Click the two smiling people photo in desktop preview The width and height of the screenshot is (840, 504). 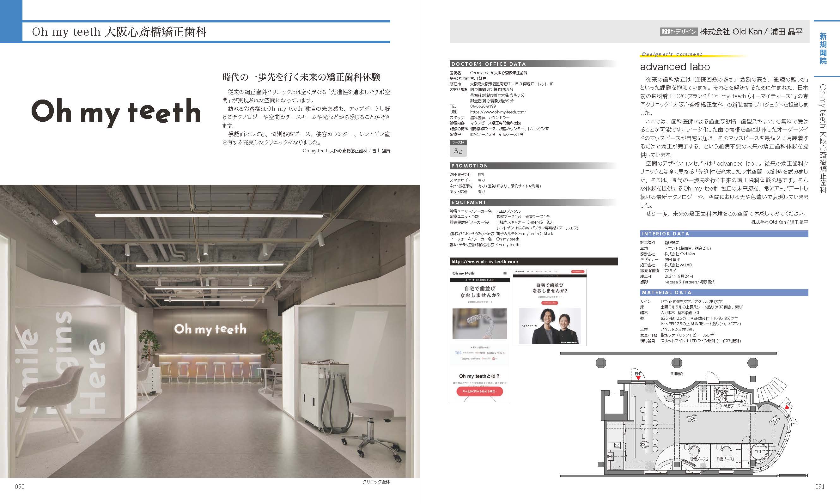[550, 326]
